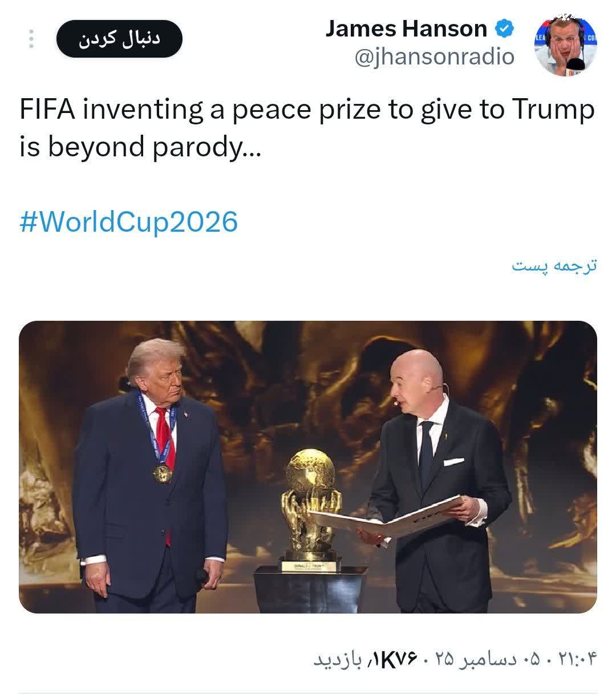Open the #WorldCup2026 hashtag
This screenshot has width=616, height=694.
pyautogui.click(x=128, y=221)
